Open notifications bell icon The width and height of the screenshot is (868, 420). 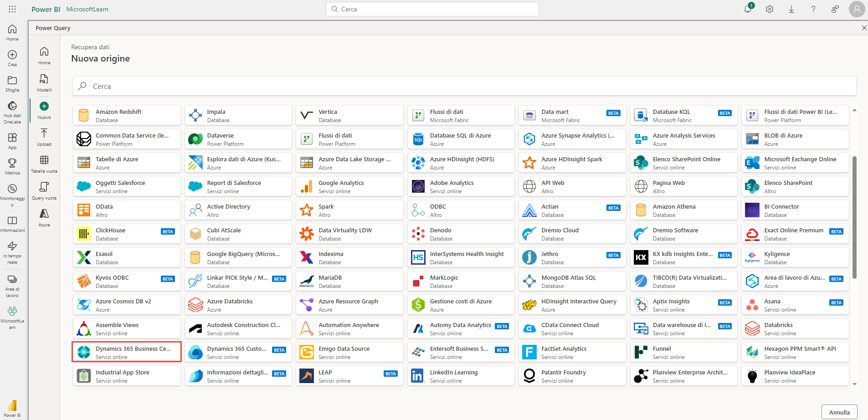748,9
